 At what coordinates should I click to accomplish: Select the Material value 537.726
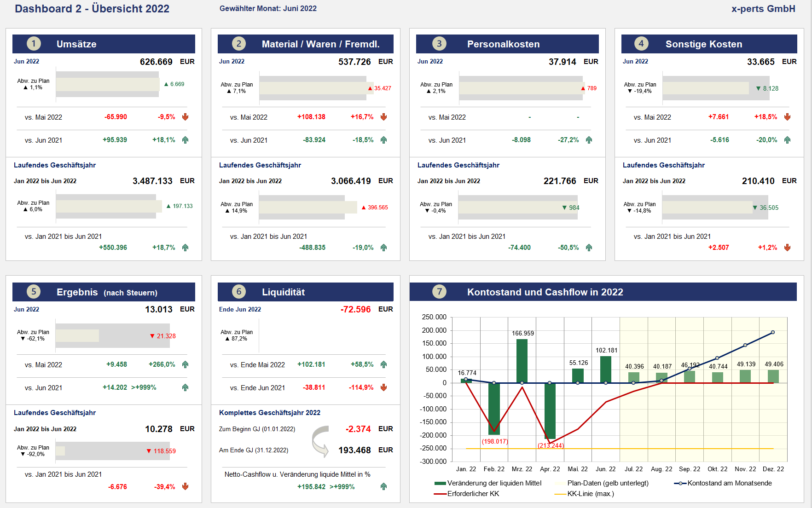[354, 62]
